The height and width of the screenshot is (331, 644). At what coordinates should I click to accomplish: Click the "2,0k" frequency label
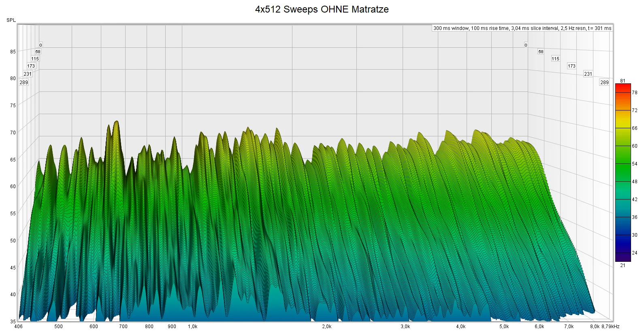[326, 327]
